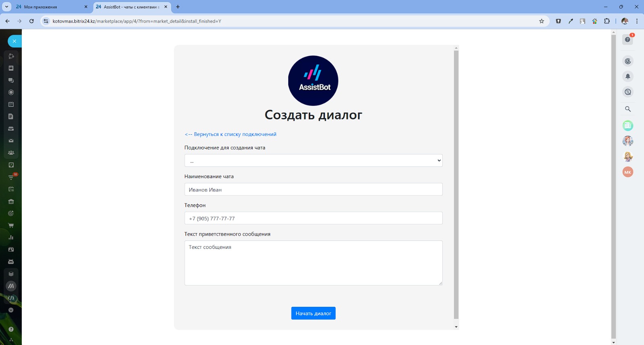Open the help question mark in left sidebar
The height and width of the screenshot is (345, 644).
[11, 329]
